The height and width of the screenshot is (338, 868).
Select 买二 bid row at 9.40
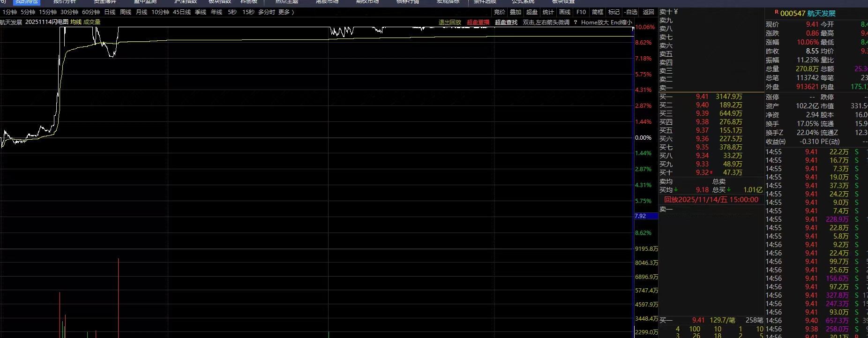click(x=711, y=105)
